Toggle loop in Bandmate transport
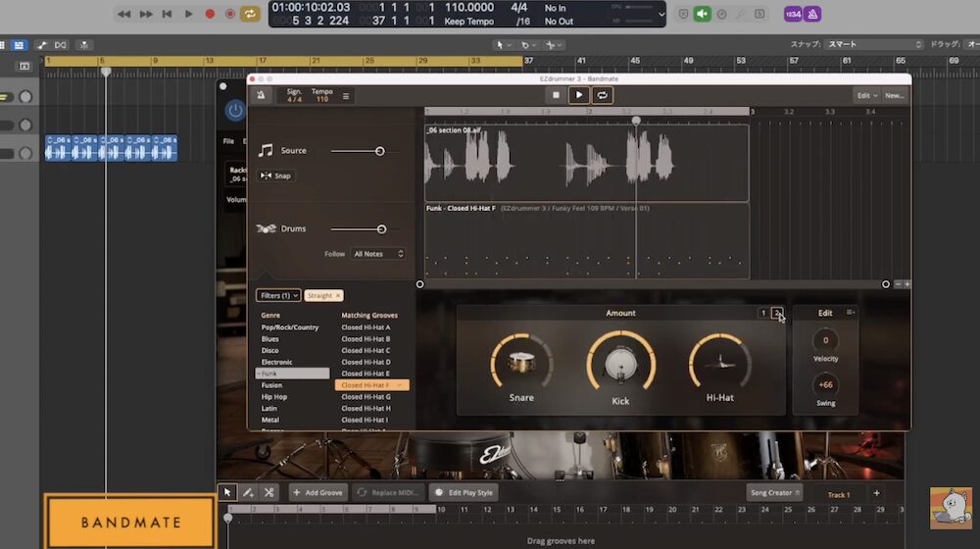Screen dimensions: 980x549 (602, 95)
